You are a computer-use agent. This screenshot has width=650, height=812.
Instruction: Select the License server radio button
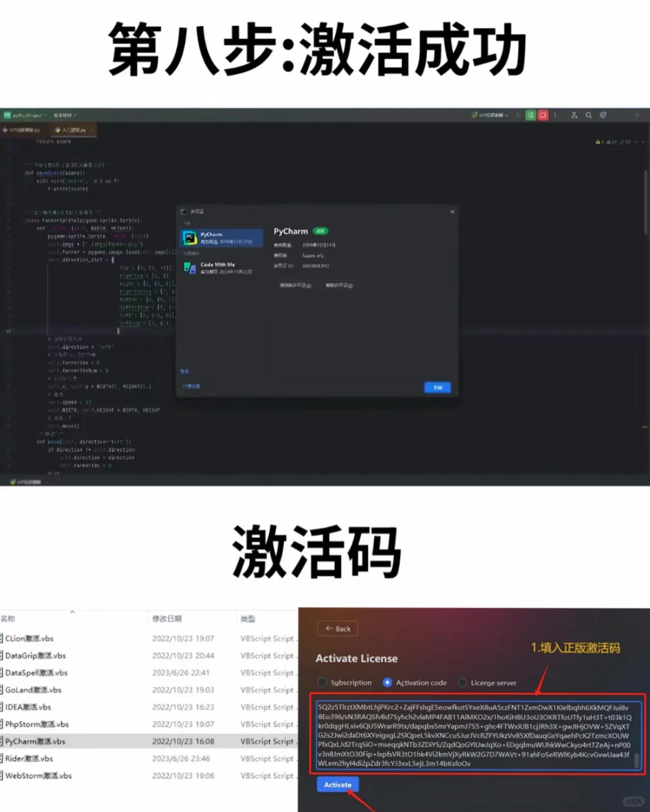[x=462, y=683]
